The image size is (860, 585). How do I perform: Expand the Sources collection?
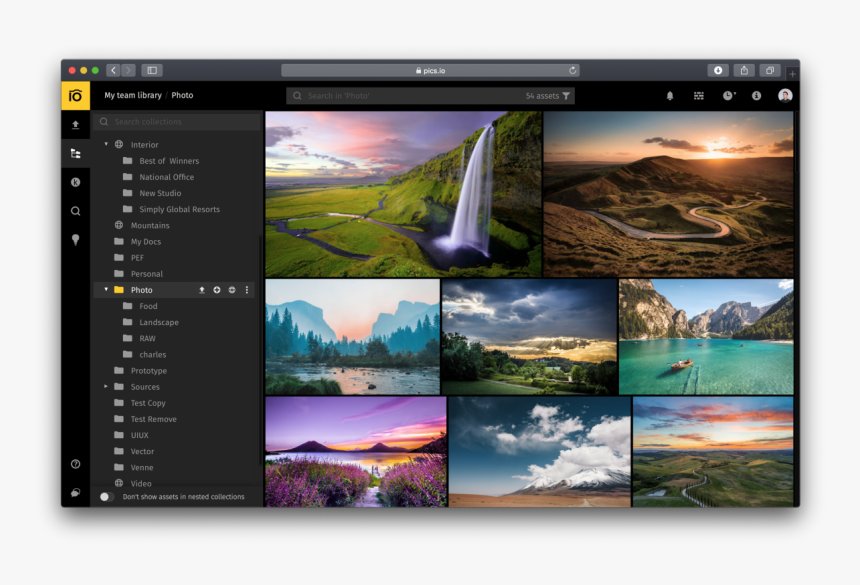(106, 387)
